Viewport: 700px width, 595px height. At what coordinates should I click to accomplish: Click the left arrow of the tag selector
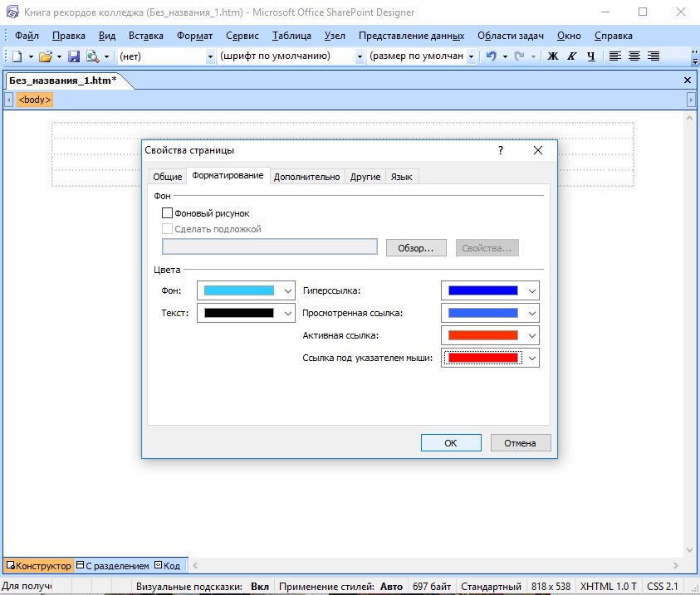pyautogui.click(x=8, y=100)
